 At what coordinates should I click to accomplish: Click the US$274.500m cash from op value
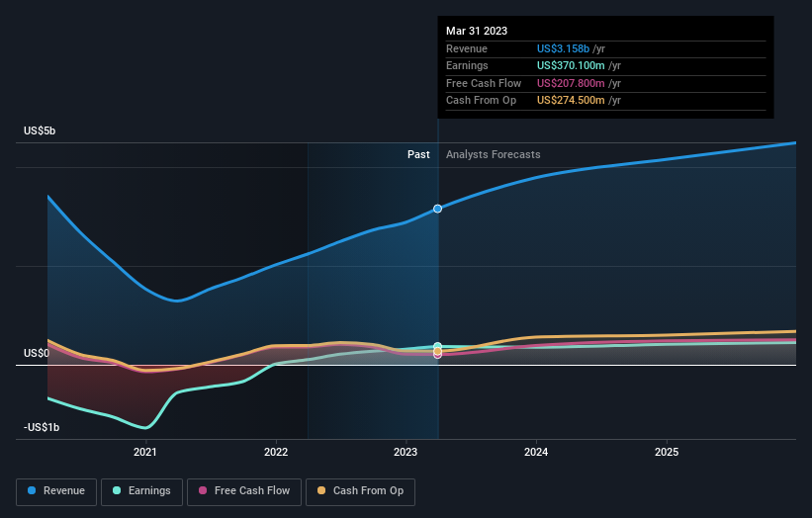(x=571, y=101)
